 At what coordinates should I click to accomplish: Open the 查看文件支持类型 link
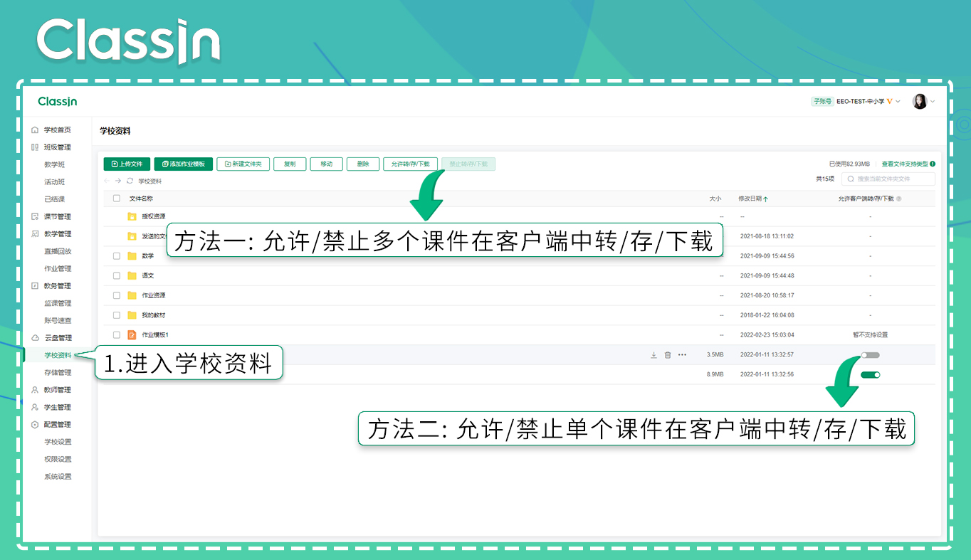[x=905, y=164]
